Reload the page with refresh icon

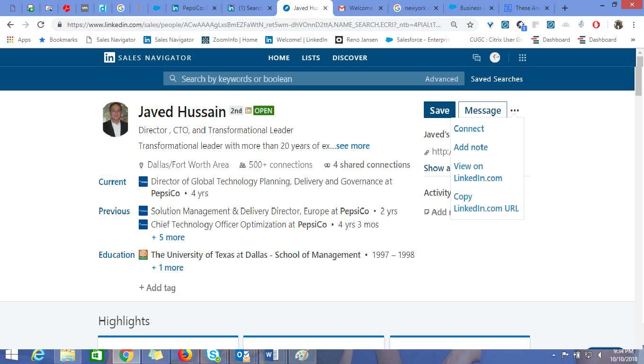(41, 25)
